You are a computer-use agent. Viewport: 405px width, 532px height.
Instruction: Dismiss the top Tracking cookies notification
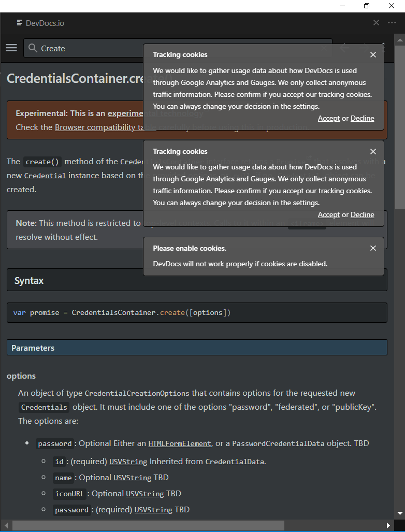pyautogui.click(x=373, y=54)
